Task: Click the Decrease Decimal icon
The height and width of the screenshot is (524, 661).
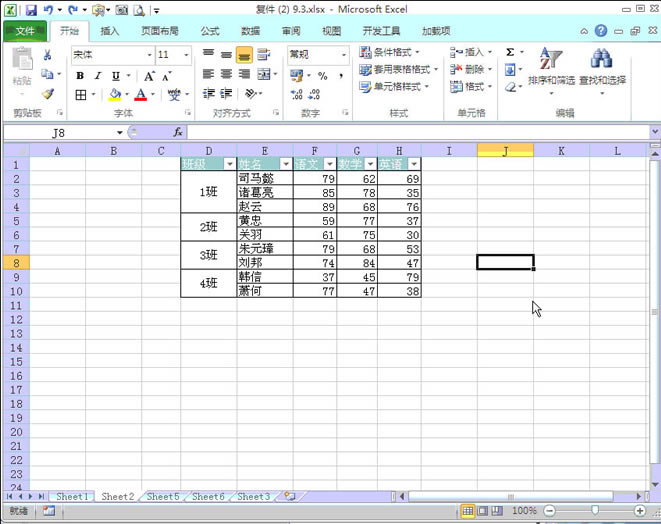Action: pyautogui.click(x=314, y=94)
